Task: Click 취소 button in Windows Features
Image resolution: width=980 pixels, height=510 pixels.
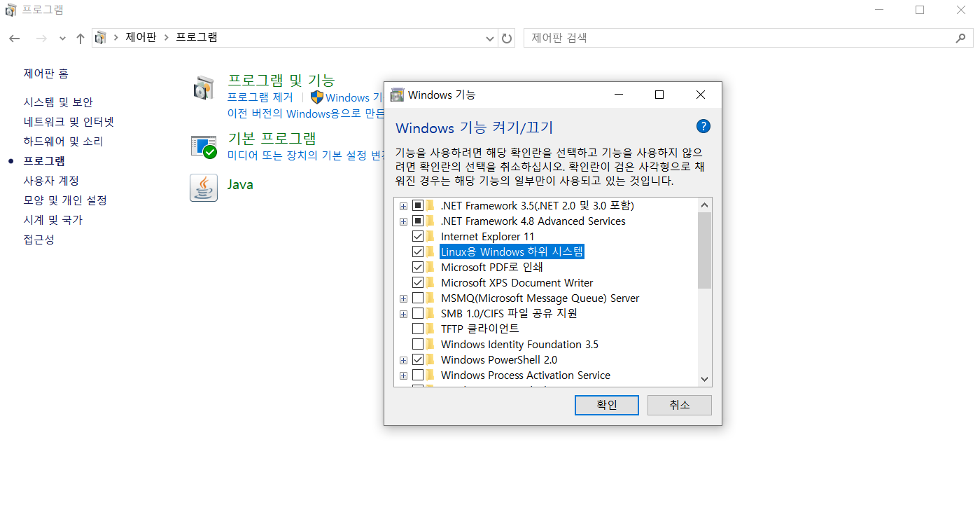Action: 680,405
